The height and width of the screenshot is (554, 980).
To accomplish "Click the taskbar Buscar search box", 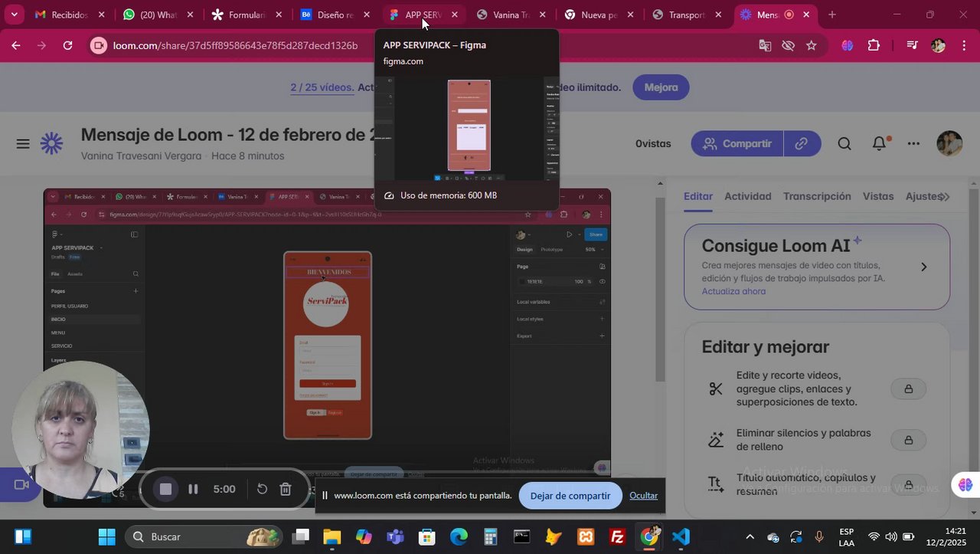I will click(203, 536).
